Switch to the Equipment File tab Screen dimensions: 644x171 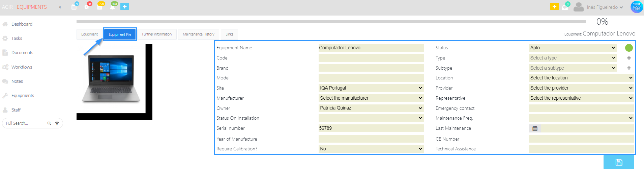click(x=120, y=34)
